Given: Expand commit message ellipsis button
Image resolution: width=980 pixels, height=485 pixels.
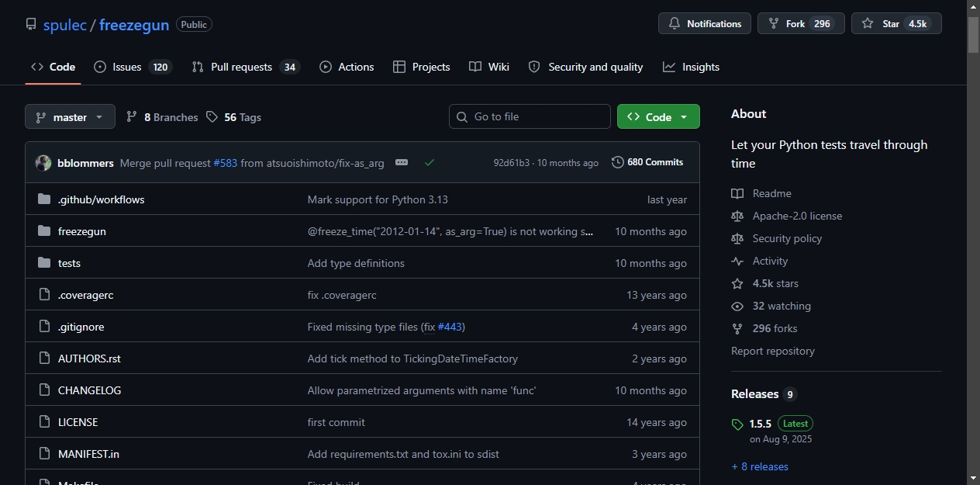Looking at the screenshot, I should [x=402, y=162].
